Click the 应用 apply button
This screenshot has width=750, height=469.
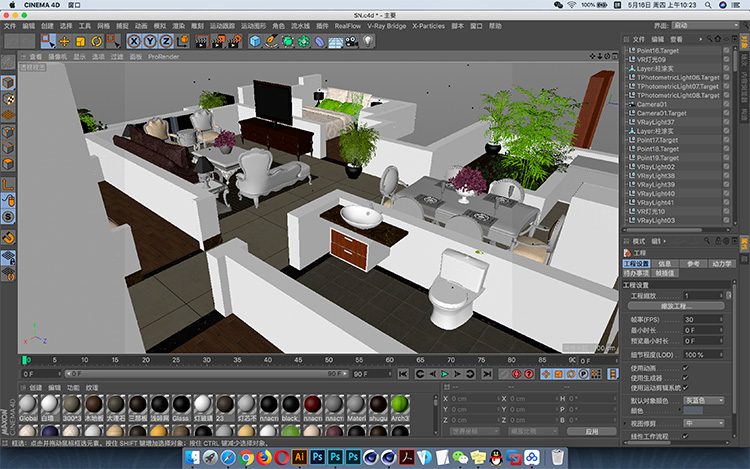(592, 431)
